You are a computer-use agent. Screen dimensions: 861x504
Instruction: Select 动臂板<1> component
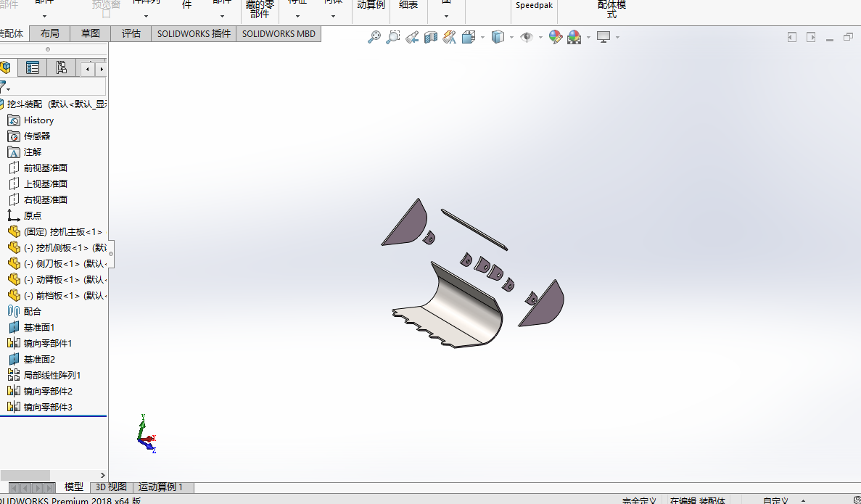(57, 279)
